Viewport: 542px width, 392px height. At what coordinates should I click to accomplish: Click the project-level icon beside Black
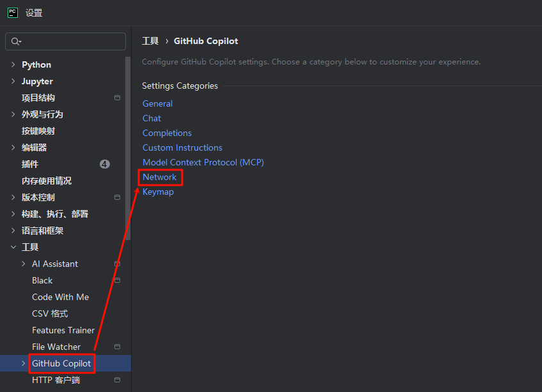coord(117,280)
